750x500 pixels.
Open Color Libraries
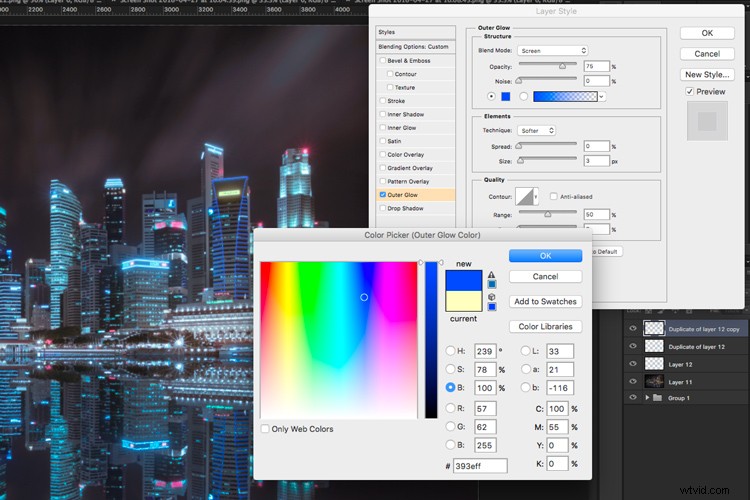(545, 326)
